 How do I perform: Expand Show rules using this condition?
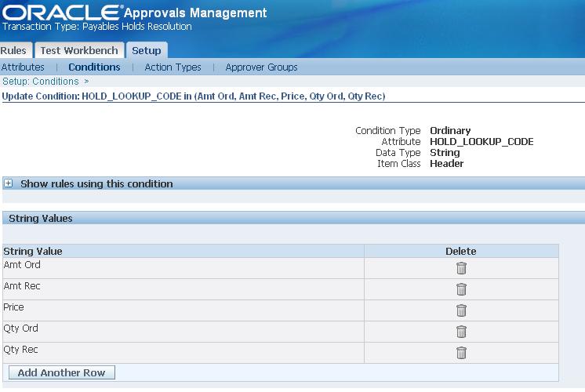tap(8, 183)
